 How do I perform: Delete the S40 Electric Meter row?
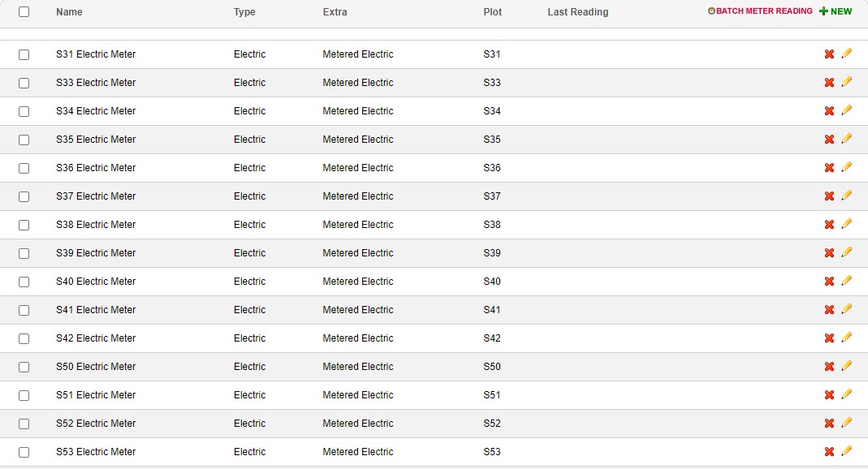[x=829, y=282]
